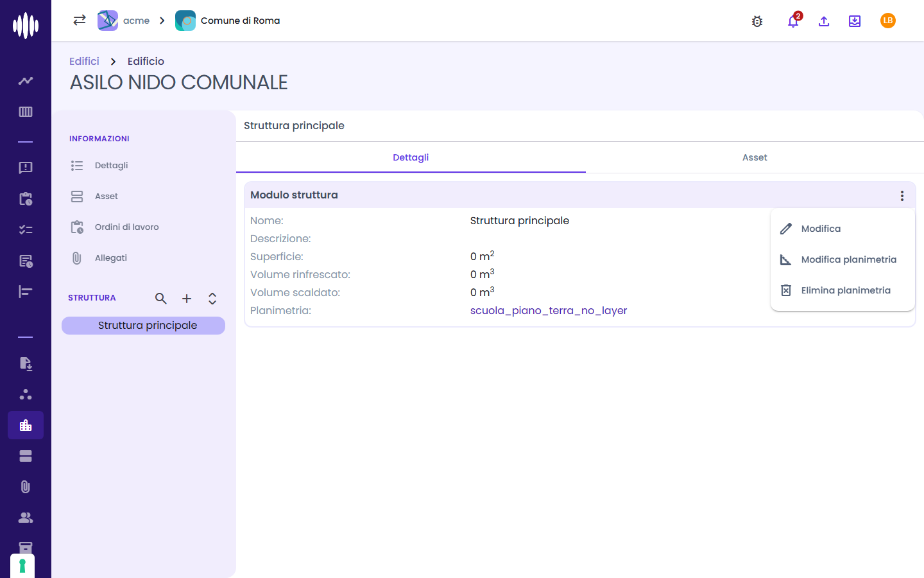Screen dimensions: 924x578
Task: Select Struttura principale tree item
Action: pos(143,326)
